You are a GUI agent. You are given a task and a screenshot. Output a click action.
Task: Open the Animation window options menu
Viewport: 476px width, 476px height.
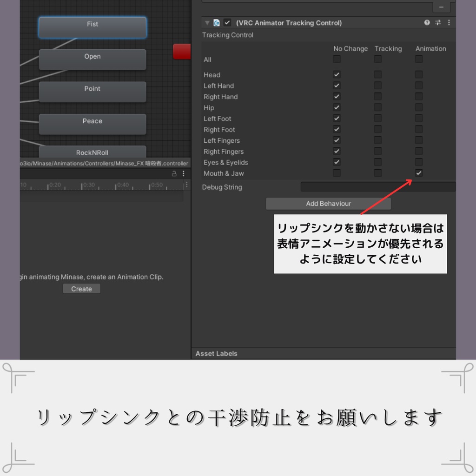pos(183,174)
